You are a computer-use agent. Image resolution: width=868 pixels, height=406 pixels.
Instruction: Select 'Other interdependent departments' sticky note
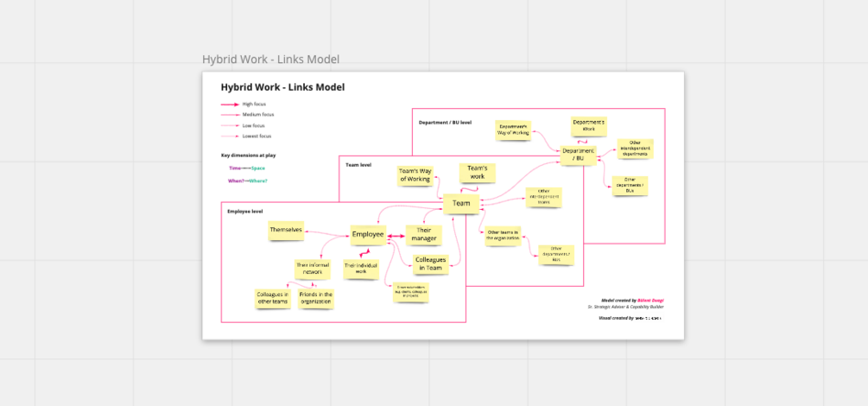[635, 149]
